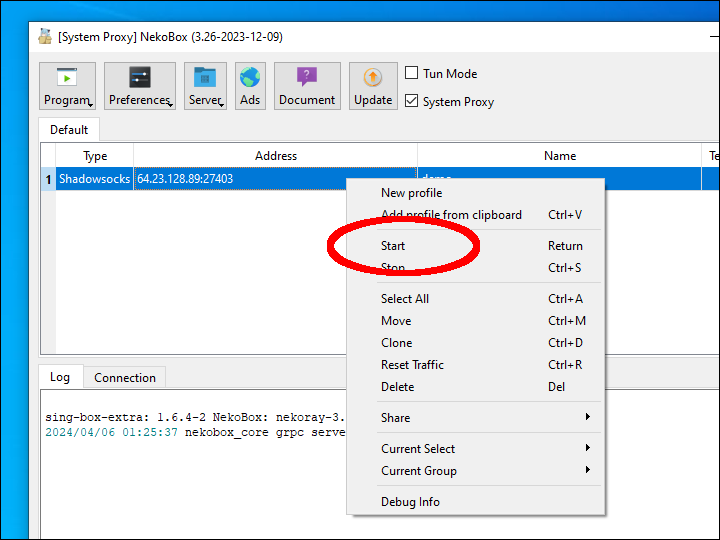The image size is (720, 540).
Task: Click the Update arrow icon
Action: [x=373, y=86]
